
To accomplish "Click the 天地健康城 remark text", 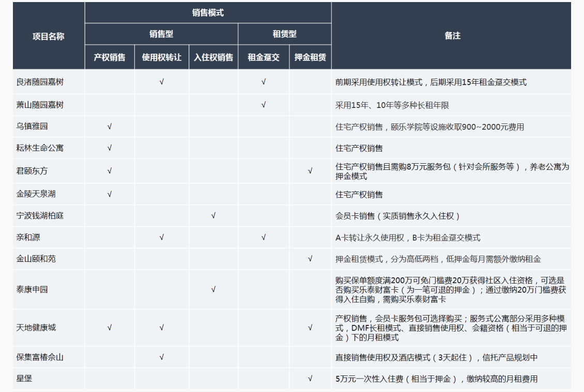I will (450, 328).
